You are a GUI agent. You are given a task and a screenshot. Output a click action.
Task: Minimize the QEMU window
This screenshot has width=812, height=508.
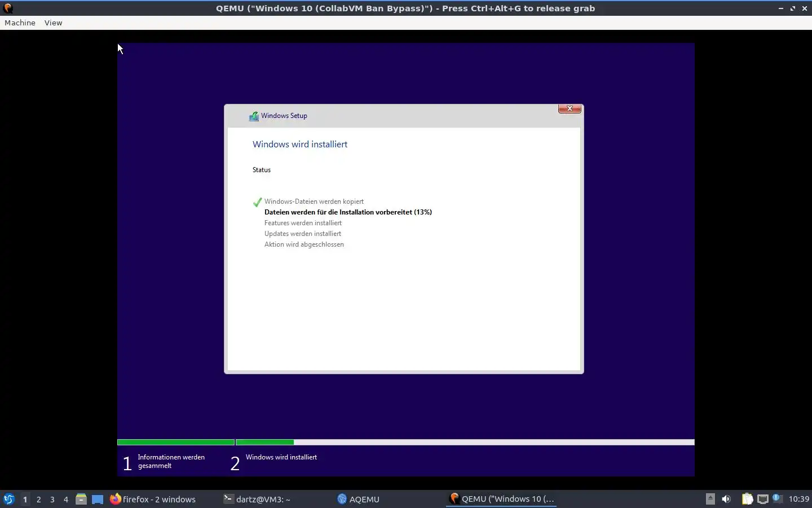pyautogui.click(x=781, y=8)
